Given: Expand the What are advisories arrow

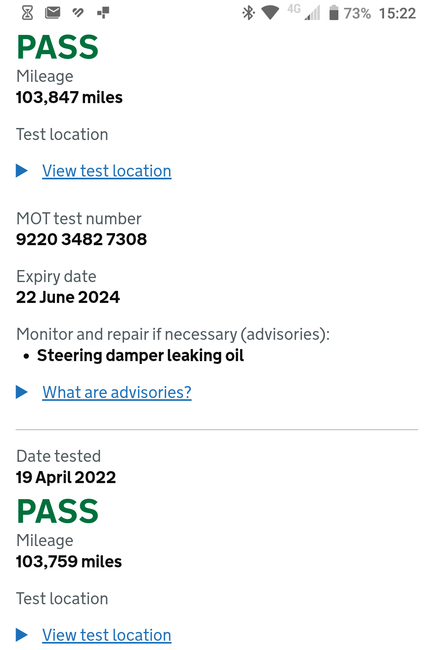Looking at the screenshot, I should click(22, 392).
